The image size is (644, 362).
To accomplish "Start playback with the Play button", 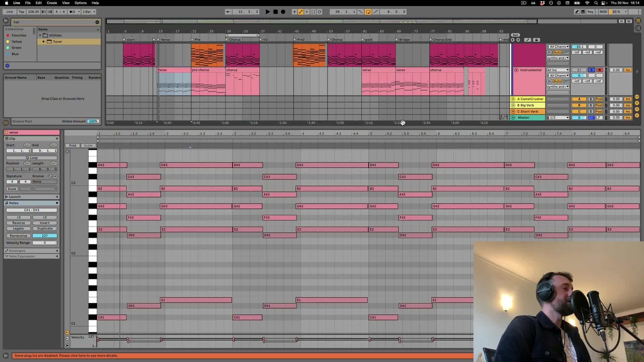I will click(268, 12).
